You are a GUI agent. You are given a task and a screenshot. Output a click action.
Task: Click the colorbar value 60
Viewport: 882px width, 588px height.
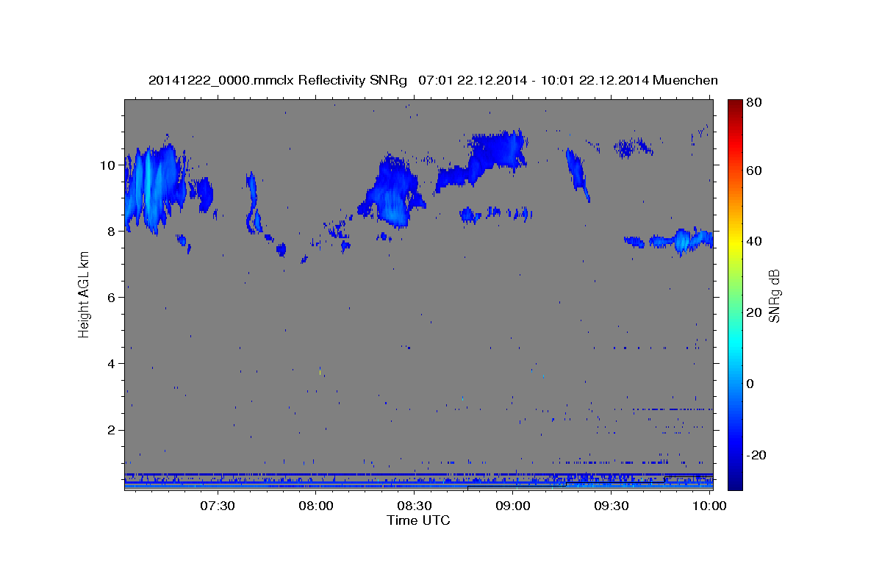753,171
